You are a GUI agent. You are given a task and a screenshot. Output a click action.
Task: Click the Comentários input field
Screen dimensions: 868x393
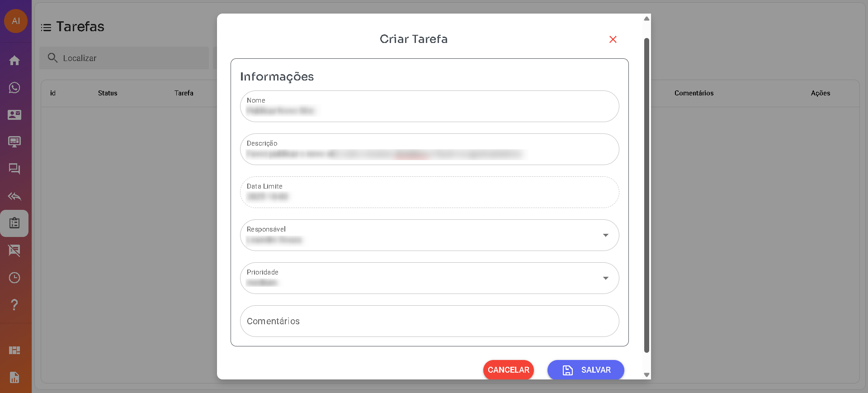click(429, 321)
